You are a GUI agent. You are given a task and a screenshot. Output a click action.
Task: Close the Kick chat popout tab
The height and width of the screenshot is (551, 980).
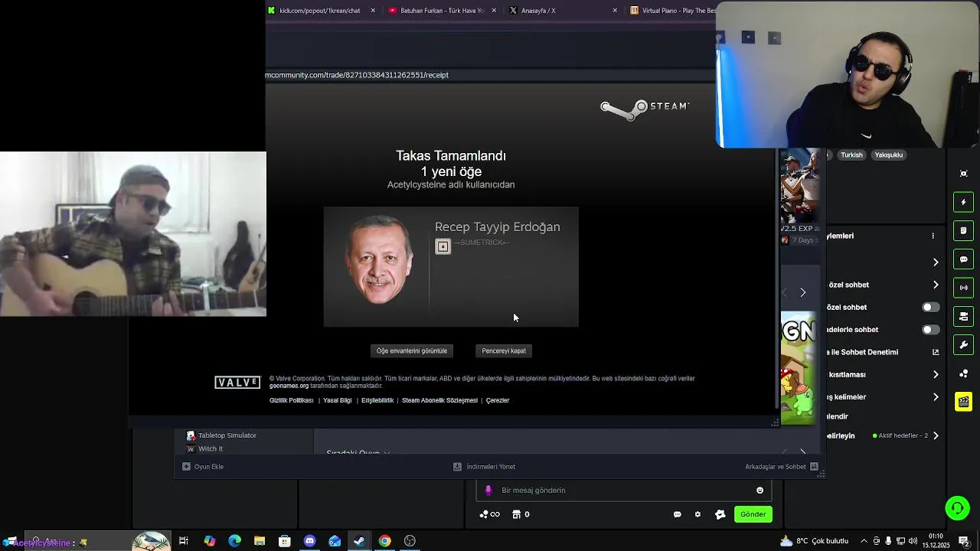coord(373,11)
